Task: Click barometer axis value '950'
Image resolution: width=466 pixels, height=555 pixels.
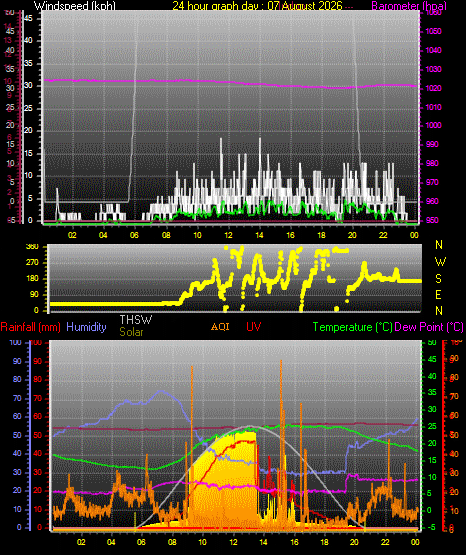Action: (432, 221)
